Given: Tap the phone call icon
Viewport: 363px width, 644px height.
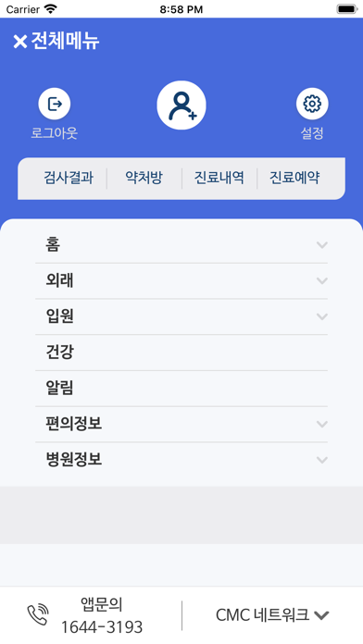Looking at the screenshot, I should point(38,614).
